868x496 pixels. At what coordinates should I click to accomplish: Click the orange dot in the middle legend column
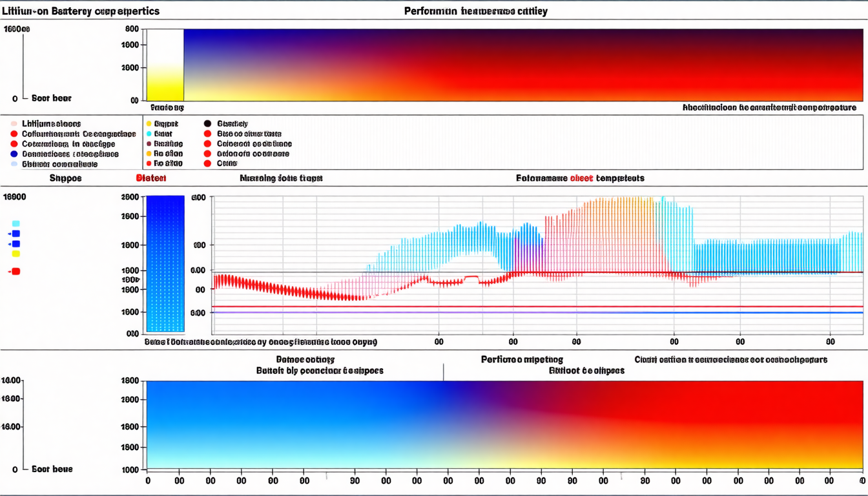149,154
